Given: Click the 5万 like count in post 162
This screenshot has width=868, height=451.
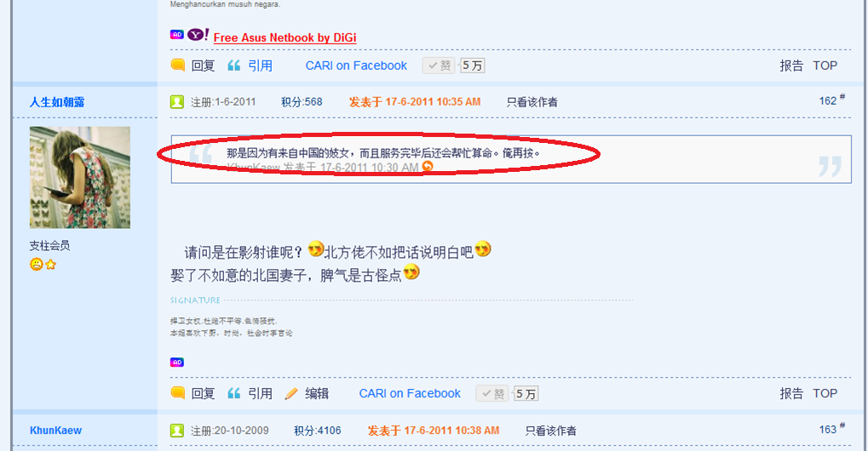Looking at the screenshot, I should (x=526, y=394).
